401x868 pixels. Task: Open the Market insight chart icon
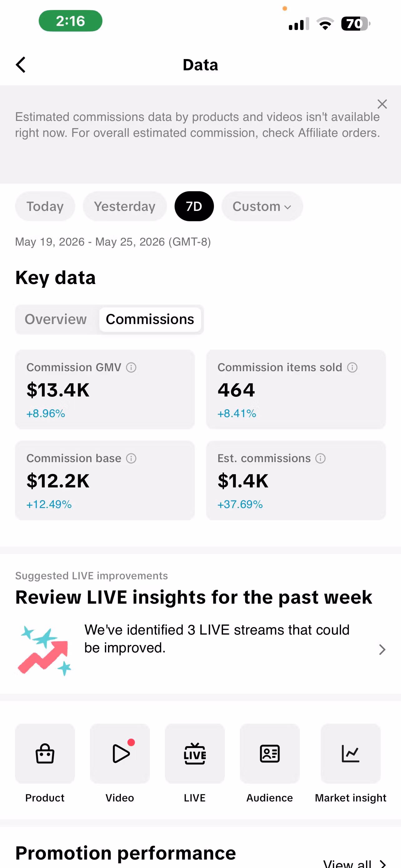click(x=350, y=753)
